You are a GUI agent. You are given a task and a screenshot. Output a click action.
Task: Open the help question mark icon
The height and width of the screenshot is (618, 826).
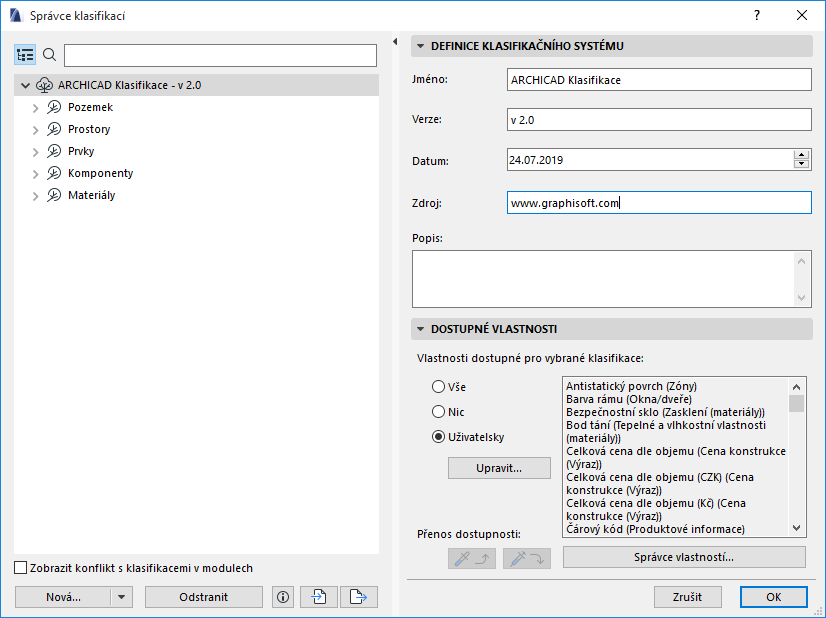click(757, 15)
